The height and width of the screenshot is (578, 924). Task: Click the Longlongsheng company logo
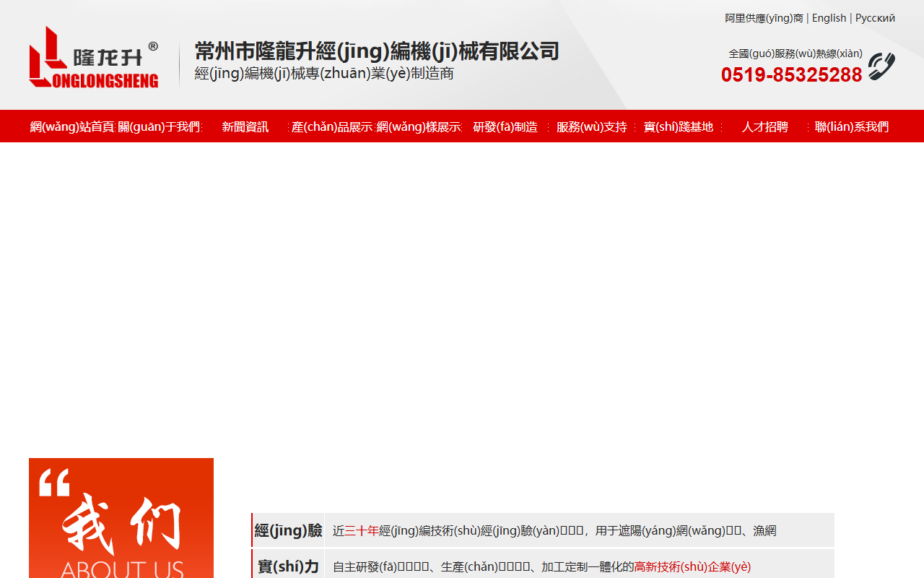pos(94,57)
